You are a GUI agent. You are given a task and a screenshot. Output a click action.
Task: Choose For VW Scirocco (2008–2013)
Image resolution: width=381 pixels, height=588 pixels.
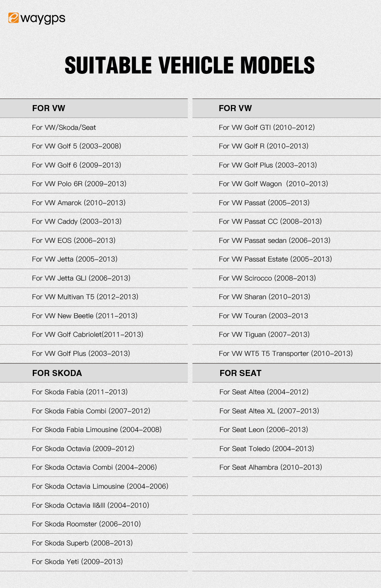pyautogui.click(x=267, y=278)
